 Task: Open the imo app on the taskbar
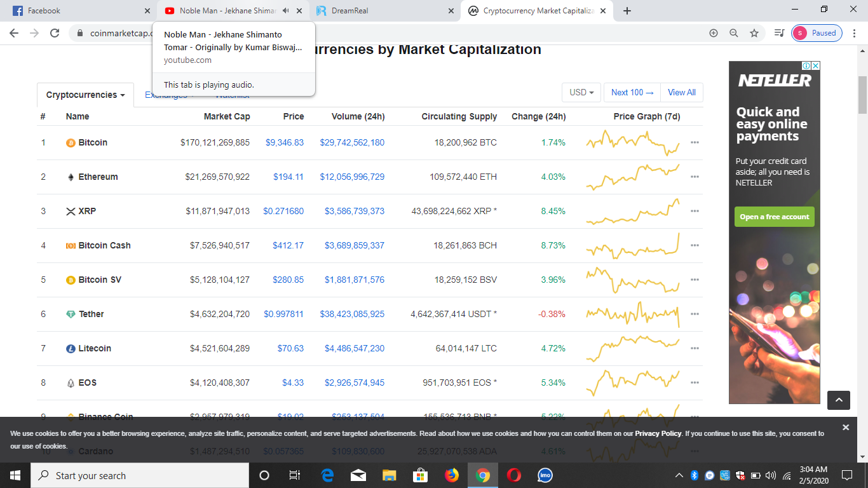point(545,475)
